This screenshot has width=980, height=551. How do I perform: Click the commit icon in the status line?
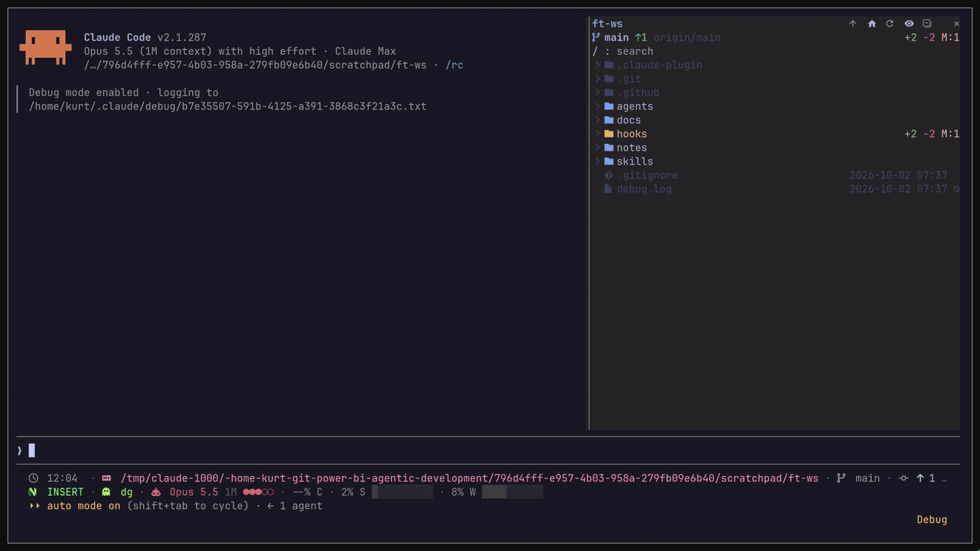coord(903,478)
